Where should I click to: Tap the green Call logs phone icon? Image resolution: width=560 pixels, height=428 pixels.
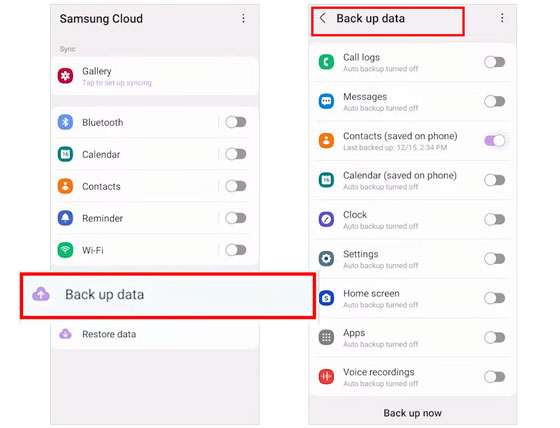point(326,62)
